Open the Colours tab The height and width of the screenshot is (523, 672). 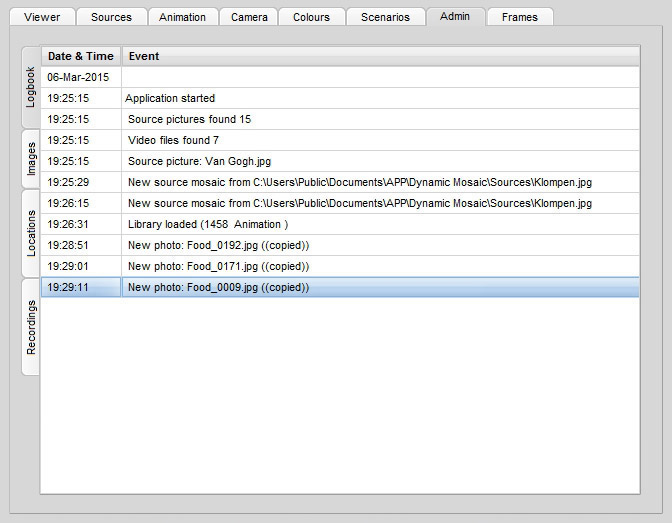pos(311,17)
